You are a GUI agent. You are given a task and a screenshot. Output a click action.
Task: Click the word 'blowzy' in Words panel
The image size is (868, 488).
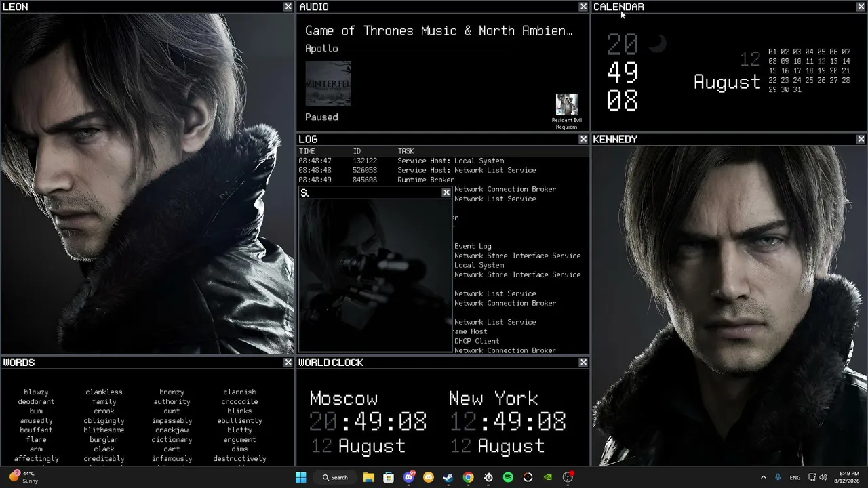(36, 392)
